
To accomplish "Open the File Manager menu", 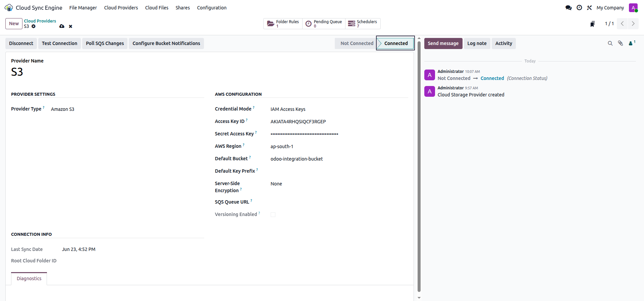I will coord(83,8).
